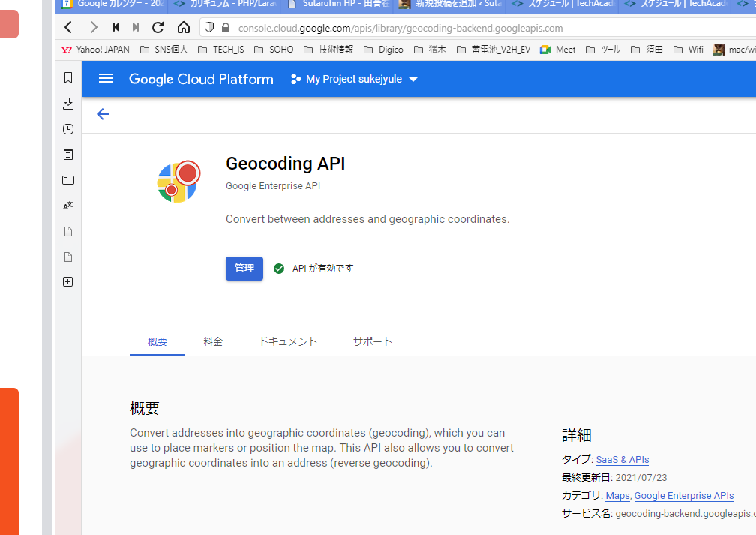
Task: Open the bookmarks side panel
Action: [x=68, y=78]
